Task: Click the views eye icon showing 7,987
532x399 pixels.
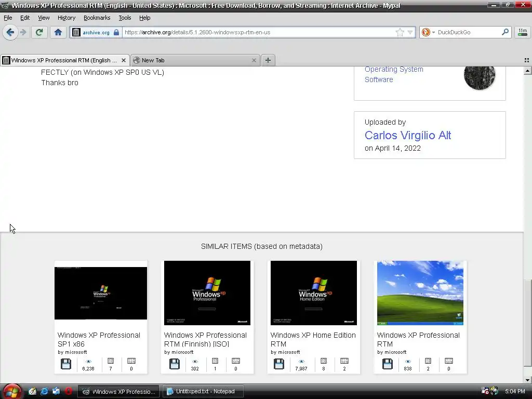Action: tap(301, 362)
